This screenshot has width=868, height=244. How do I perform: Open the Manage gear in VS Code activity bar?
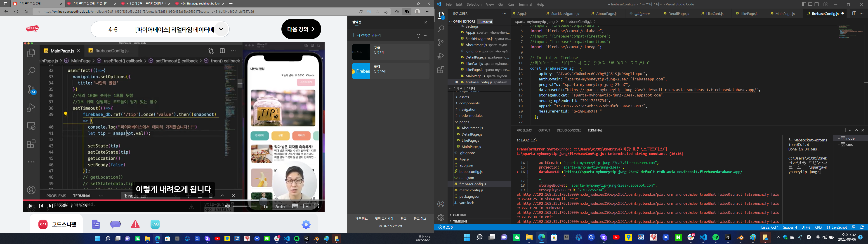pos(441,217)
